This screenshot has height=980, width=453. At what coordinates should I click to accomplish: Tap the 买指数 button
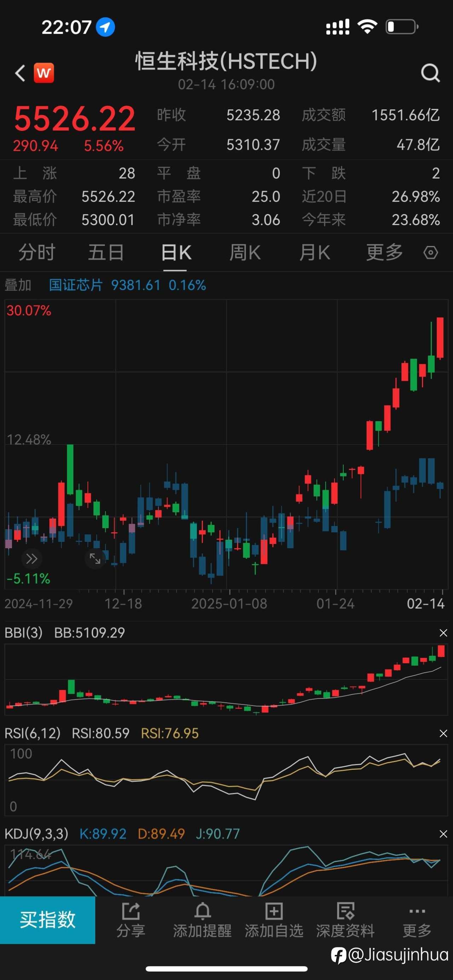47,920
